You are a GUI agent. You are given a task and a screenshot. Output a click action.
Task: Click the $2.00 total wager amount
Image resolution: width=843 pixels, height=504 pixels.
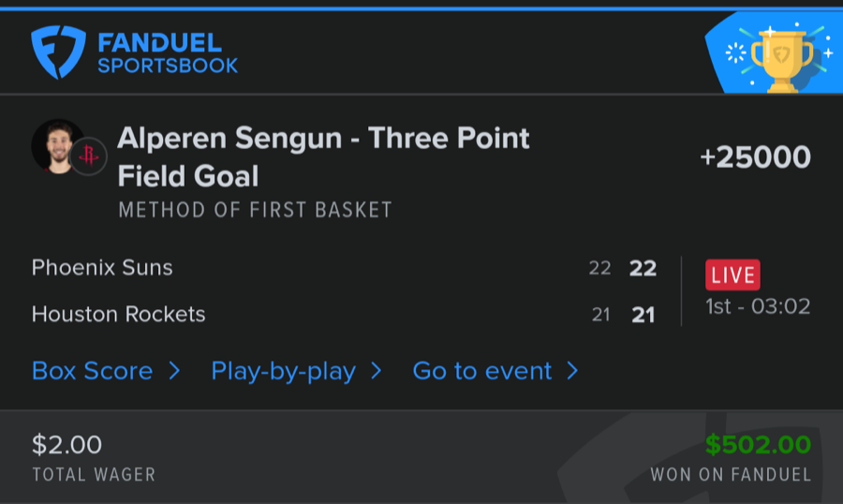[x=67, y=444]
